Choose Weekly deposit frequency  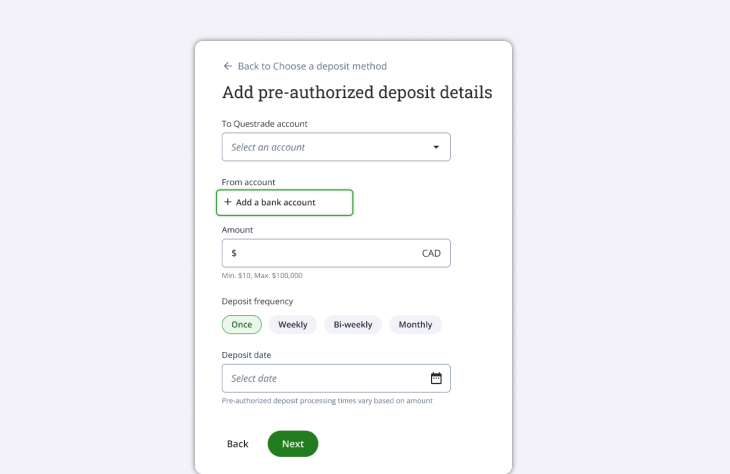[293, 324]
